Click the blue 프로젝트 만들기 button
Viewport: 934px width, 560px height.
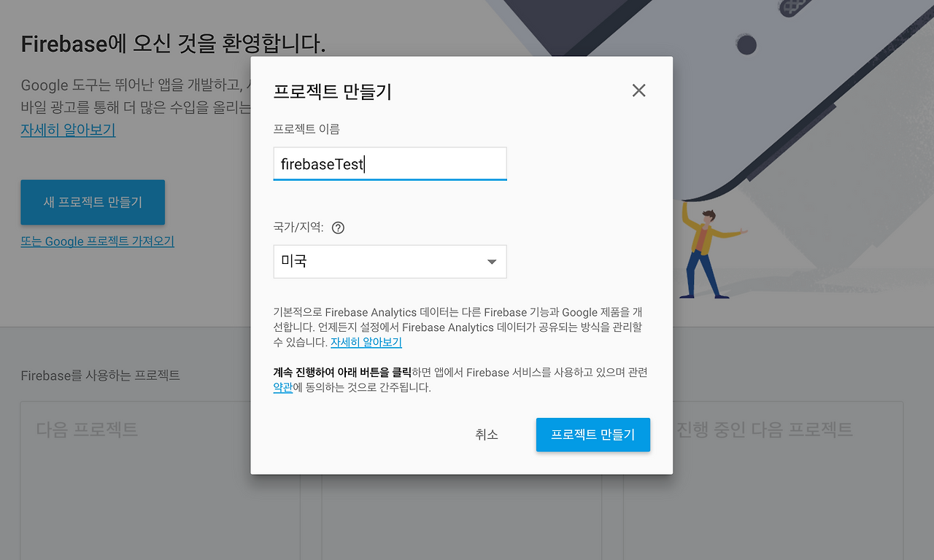point(593,435)
